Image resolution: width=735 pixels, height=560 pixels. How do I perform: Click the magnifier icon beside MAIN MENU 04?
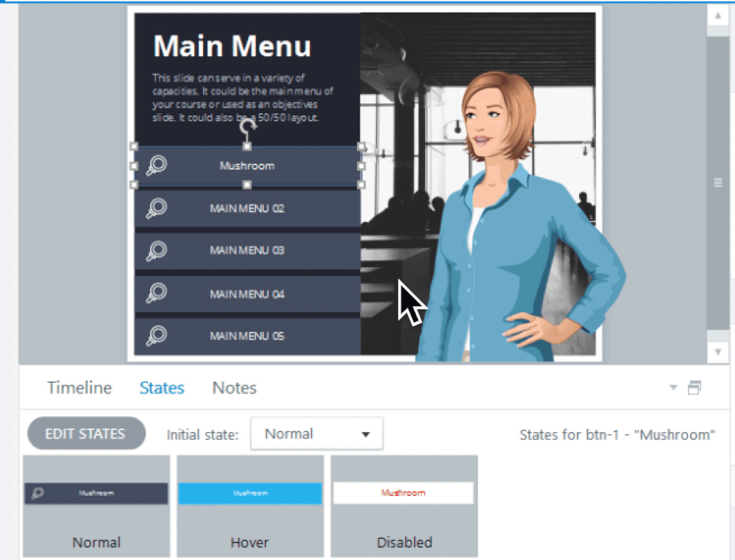click(157, 293)
